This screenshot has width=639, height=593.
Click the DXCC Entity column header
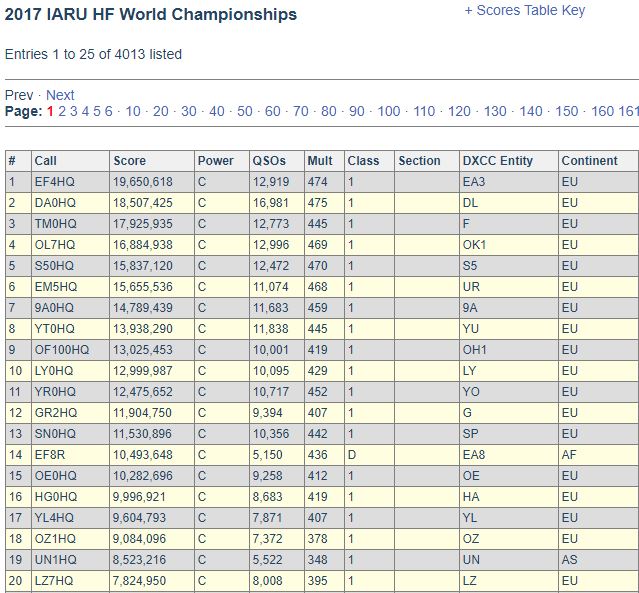pyautogui.click(x=498, y=161)
